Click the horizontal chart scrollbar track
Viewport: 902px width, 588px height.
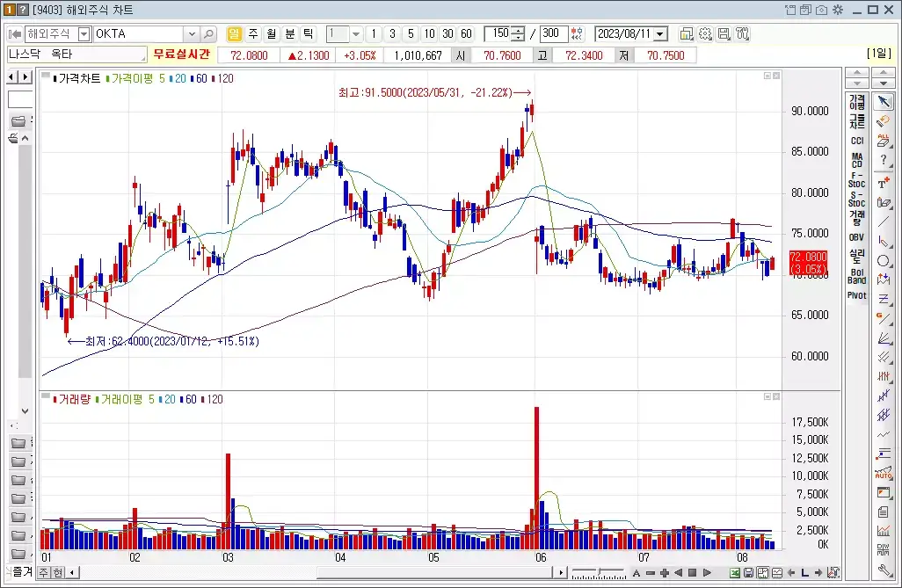pyautogui.click(x=318, y=572)
